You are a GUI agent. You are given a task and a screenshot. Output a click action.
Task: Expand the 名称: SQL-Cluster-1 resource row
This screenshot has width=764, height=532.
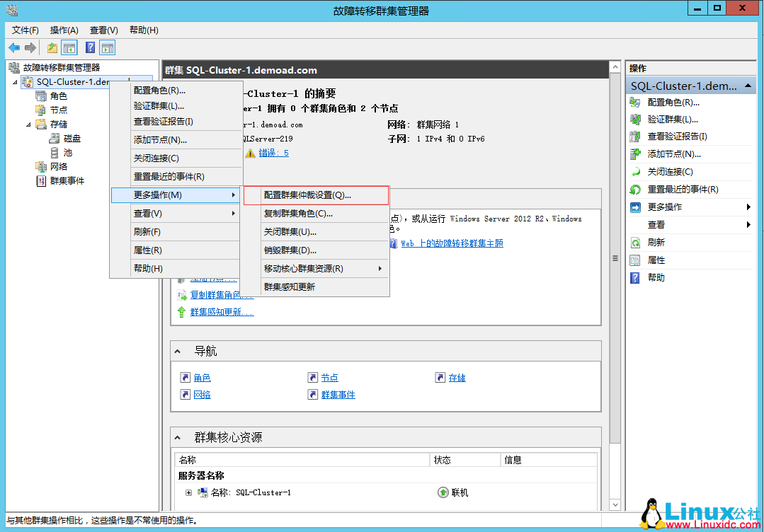[188, 492]
